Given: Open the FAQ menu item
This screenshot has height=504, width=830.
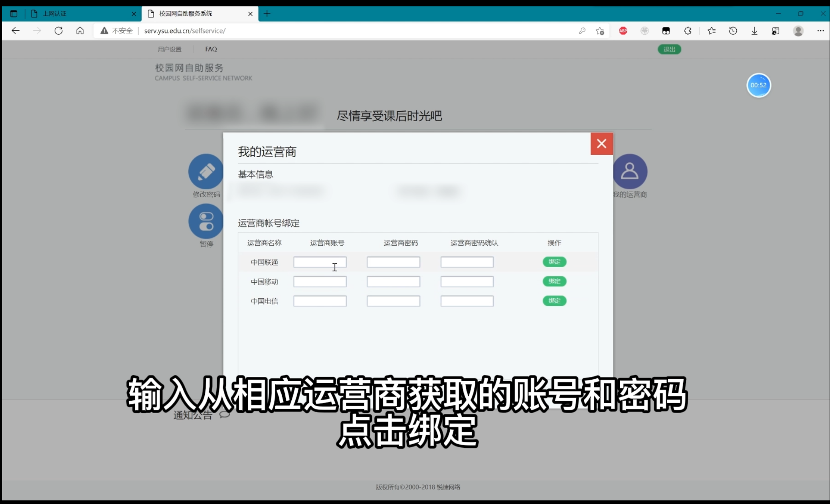Looking at the screenshot, I should [211, 49].
